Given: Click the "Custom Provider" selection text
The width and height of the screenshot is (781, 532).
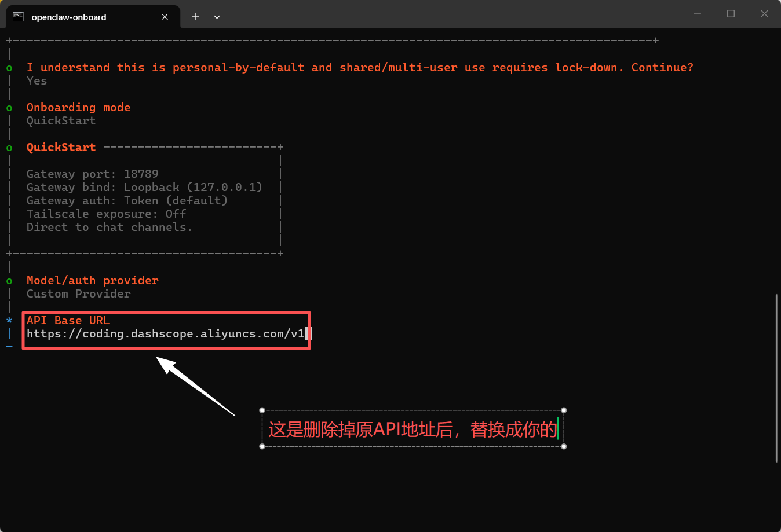Looking at the screenshot, I should [x=78, y=294].
